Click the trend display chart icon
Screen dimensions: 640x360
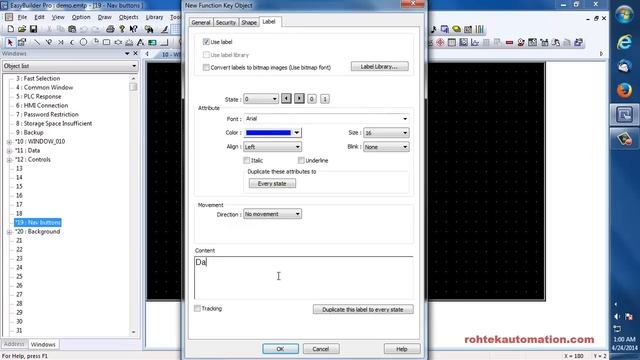475,42
